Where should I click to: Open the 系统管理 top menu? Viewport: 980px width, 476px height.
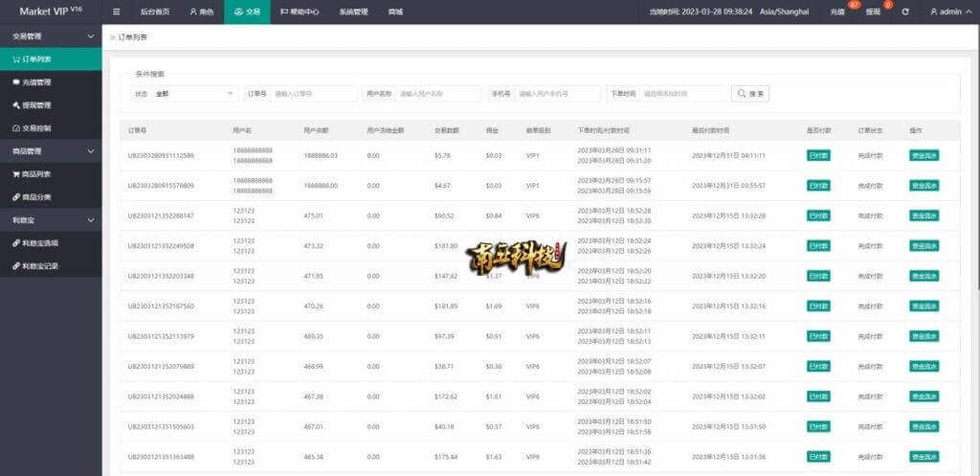pyautogui.click(x=352, y=11)
